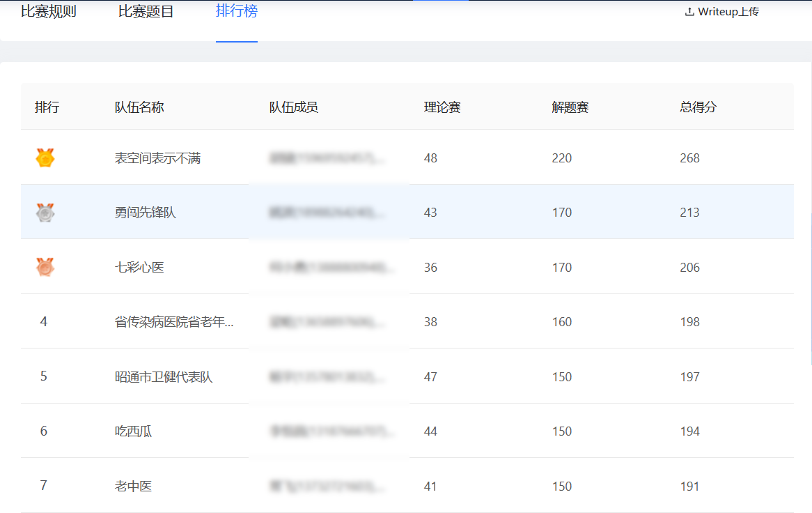Click the bronze medal icon in third row
812x513 pixels.
pos(45,267)
